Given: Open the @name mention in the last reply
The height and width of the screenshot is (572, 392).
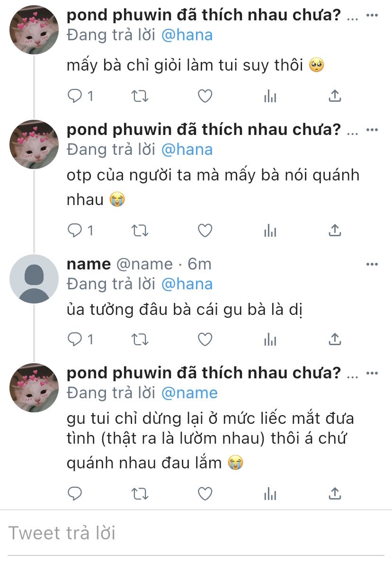Looking at the screenshot, I should click(x=189, y=393).
